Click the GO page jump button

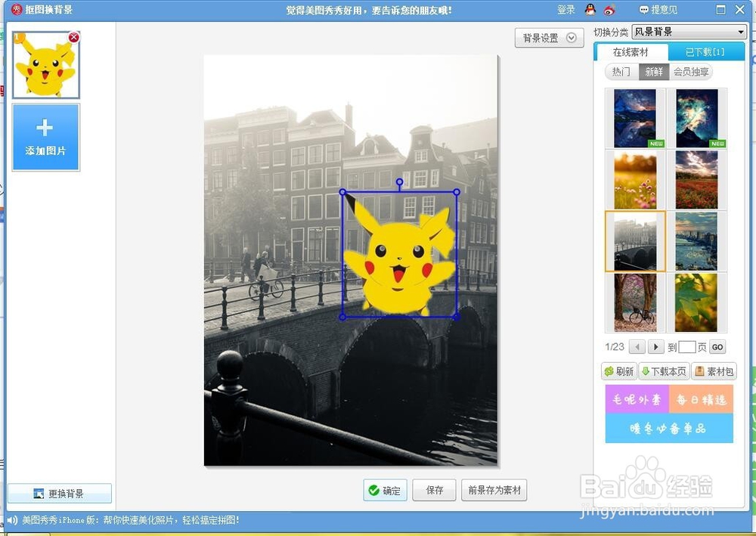717,346
